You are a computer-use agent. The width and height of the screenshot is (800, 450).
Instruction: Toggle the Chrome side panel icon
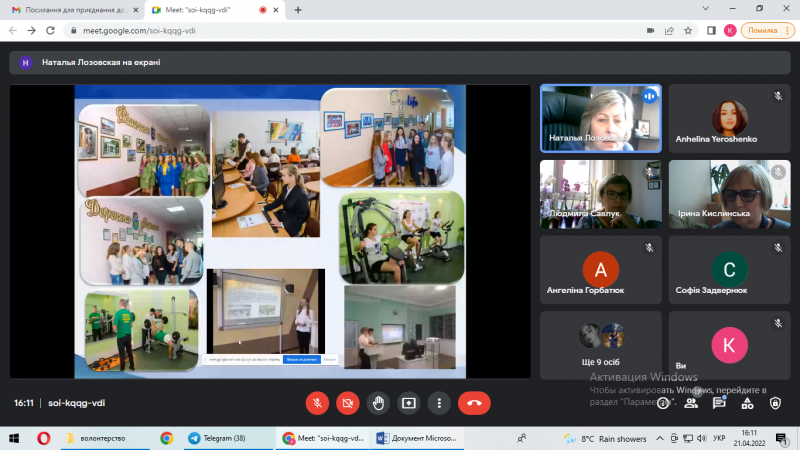(x=711, y=31)
